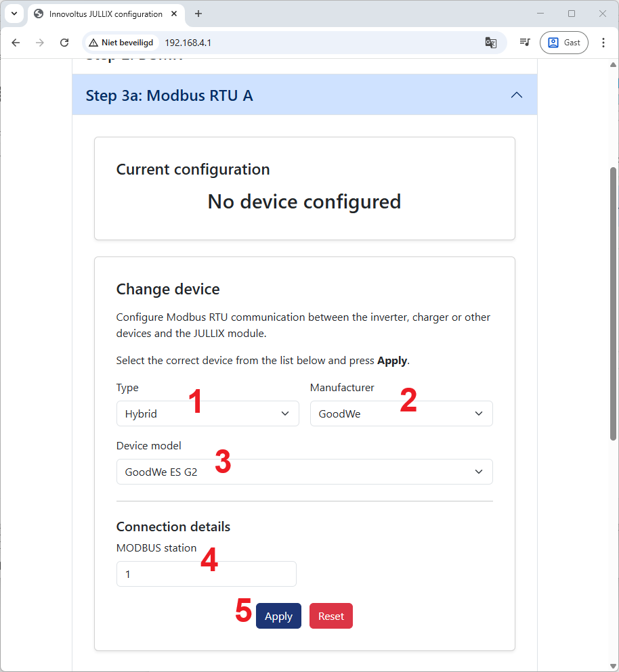Open the Device model dropdown
Screen dimensions: 619x672
pyautogui.click(x=304, y=472)
